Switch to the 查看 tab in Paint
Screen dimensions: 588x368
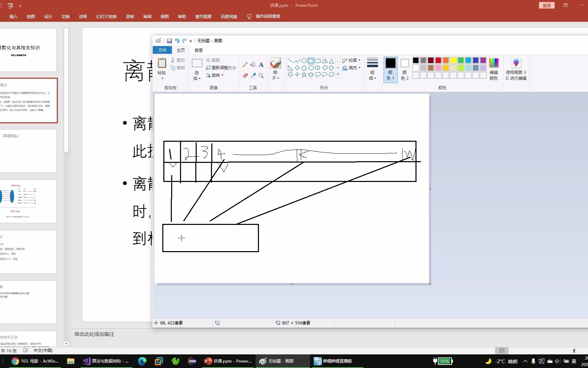pos(198,50)
